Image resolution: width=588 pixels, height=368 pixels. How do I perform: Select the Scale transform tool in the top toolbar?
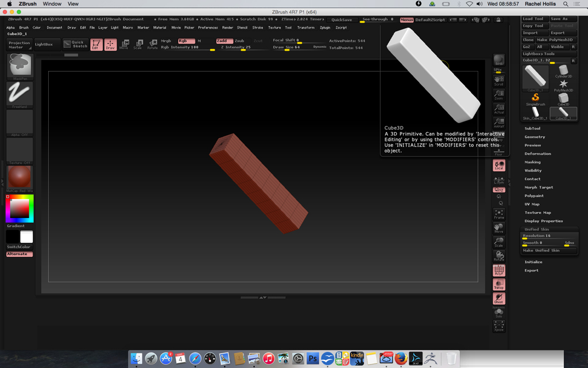(138, 44)
